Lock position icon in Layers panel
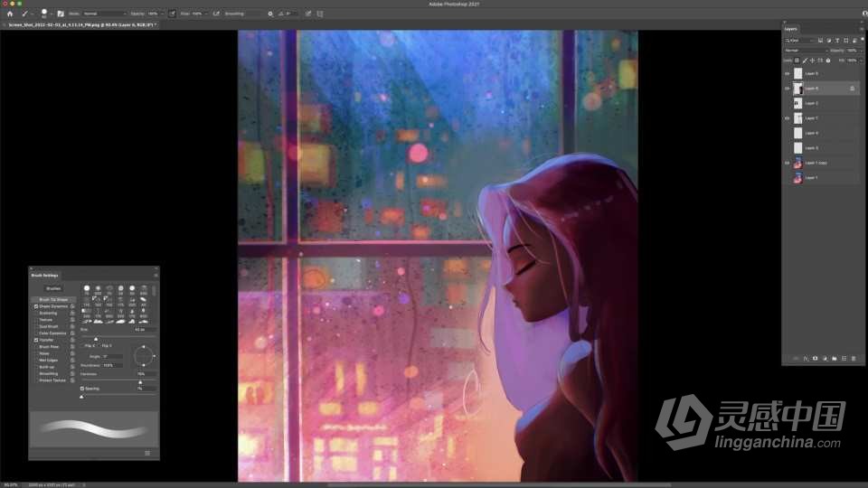The height and width of the screenshot is (488, 868). 812,61
